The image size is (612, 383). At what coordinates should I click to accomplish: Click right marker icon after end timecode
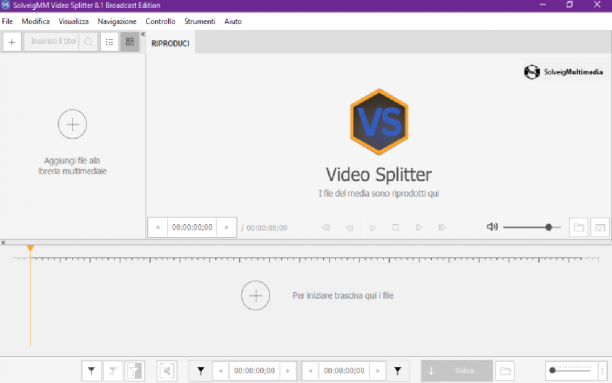[x=398, y=371]
